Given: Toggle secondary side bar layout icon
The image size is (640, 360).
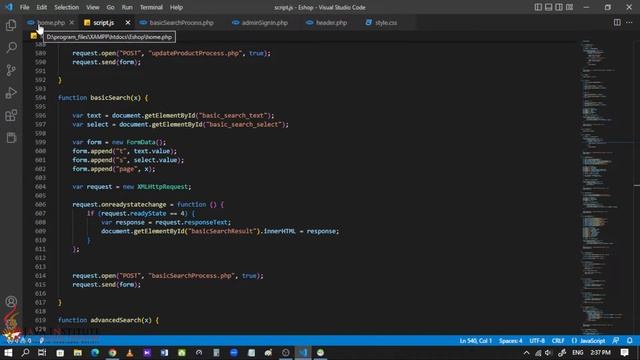Looking at the screenshot, I should pos(559,7).
